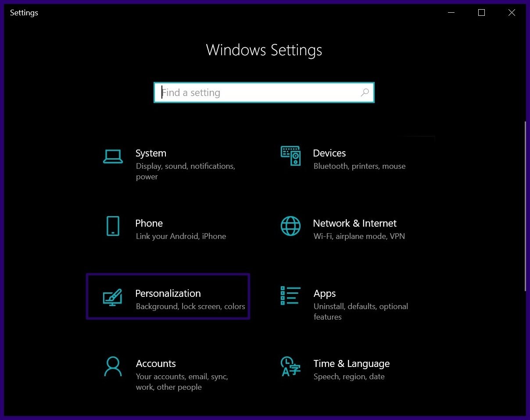Click 'Wi-Fi, airplane mode, VPN' description

[x=359, y=236]
